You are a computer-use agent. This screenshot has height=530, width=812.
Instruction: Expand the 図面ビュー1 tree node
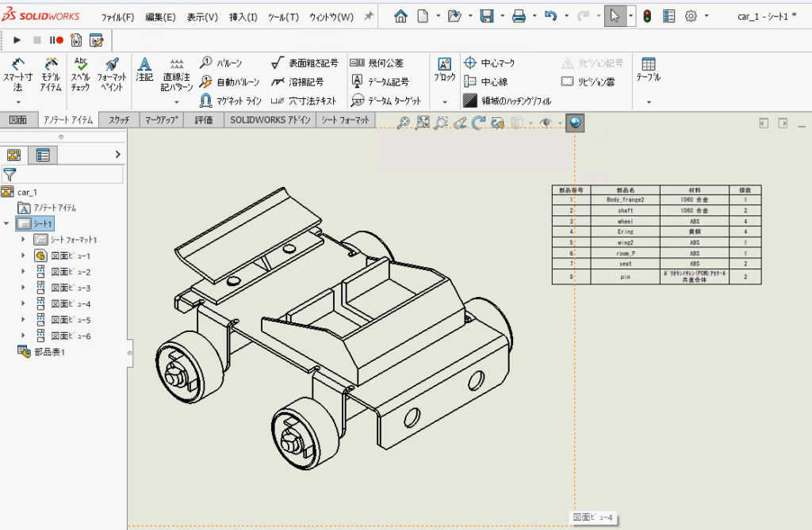[x=23, y=256]
